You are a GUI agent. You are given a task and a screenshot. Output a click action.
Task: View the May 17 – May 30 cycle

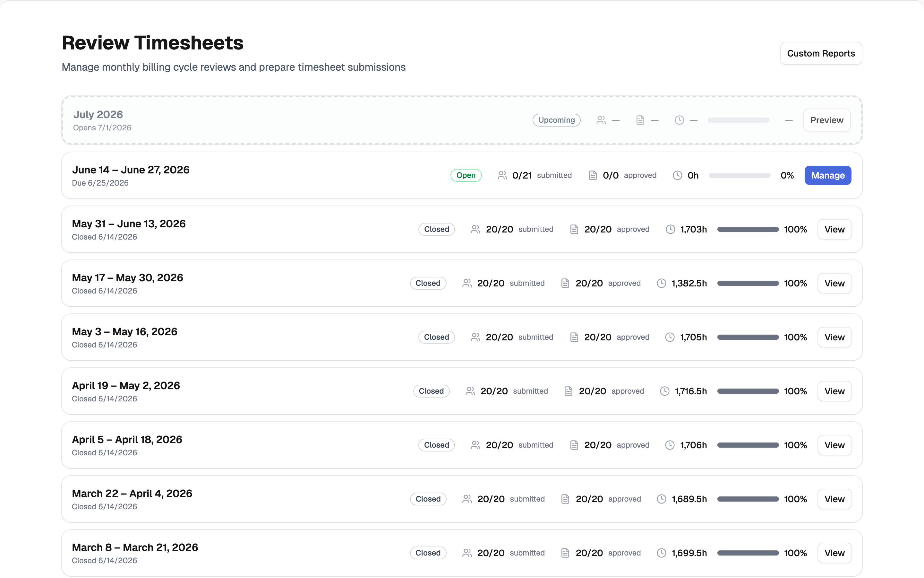[834, 283]
